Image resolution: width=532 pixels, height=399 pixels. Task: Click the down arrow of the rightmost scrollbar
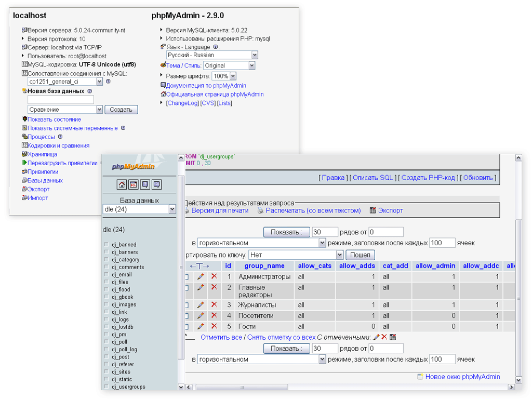coord(518,380)
